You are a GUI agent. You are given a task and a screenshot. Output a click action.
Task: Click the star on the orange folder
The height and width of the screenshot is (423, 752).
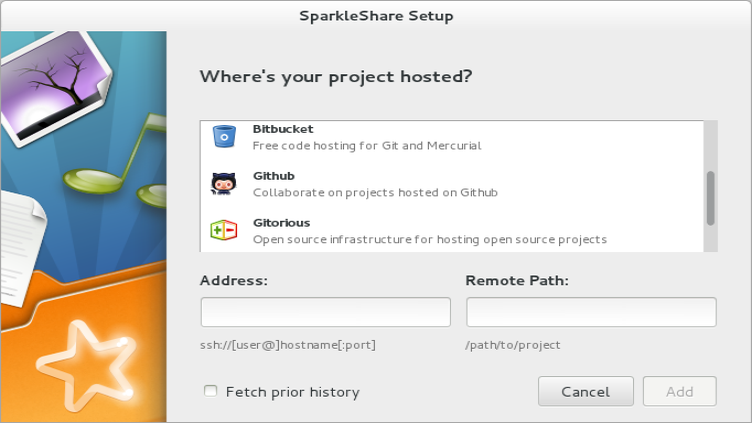(x=87, y=366)
